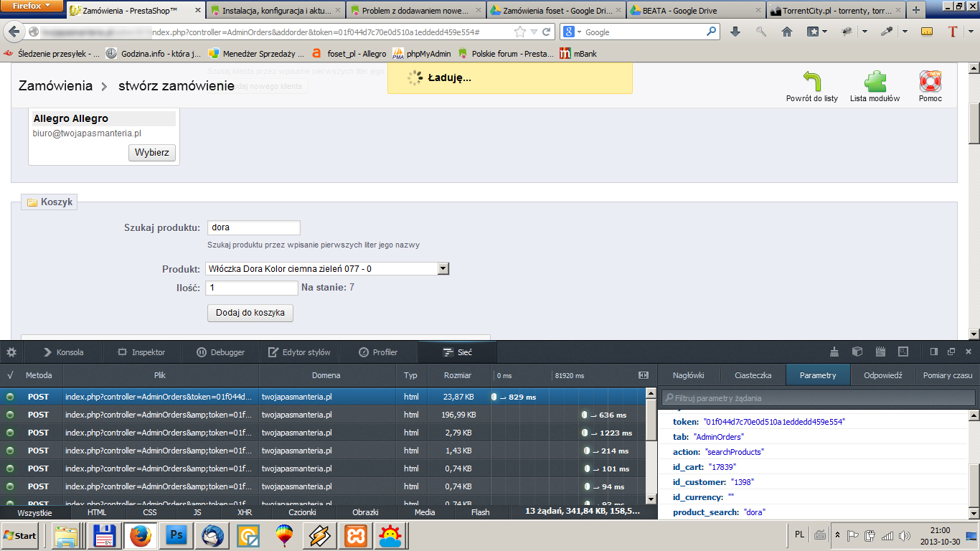Open the Nagłówki request tab
980x551 pixels.
click(x=689, y=375)
